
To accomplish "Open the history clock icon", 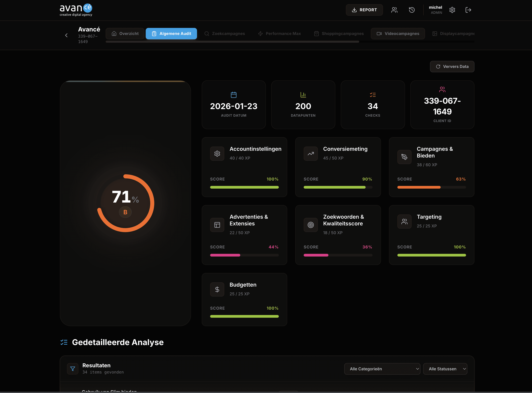I will click(412, 10).
